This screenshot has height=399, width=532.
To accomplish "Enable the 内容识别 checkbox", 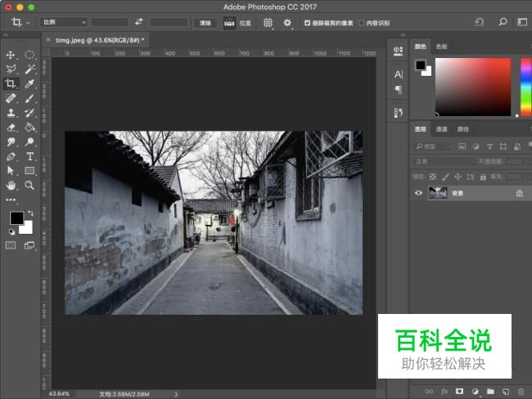I will pyautogui.click(x=361, y=23).
